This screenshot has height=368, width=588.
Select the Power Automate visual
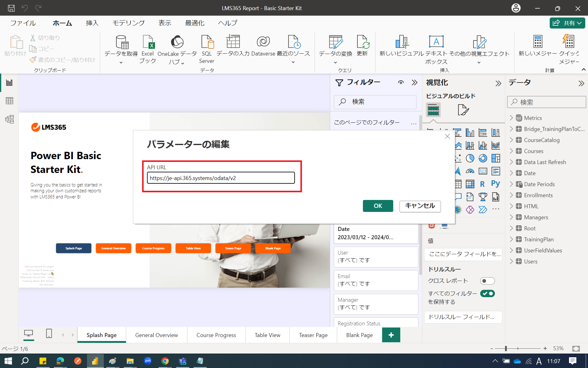click(483, 210)
